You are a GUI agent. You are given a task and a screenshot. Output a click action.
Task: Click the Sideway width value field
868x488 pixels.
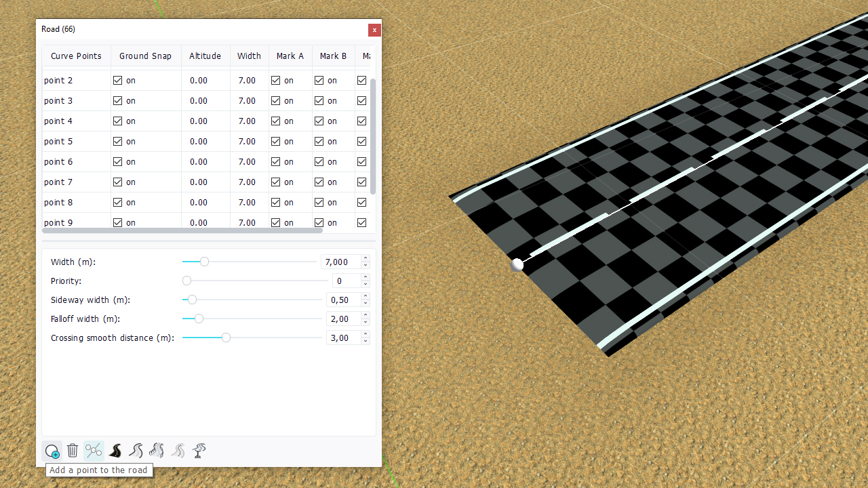click(343, 300)
